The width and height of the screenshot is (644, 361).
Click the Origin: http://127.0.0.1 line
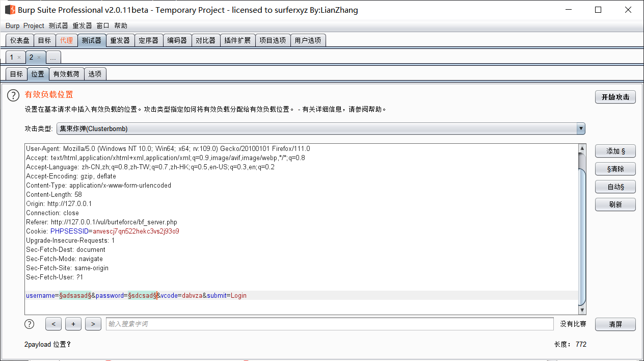[x=59, y=203]
